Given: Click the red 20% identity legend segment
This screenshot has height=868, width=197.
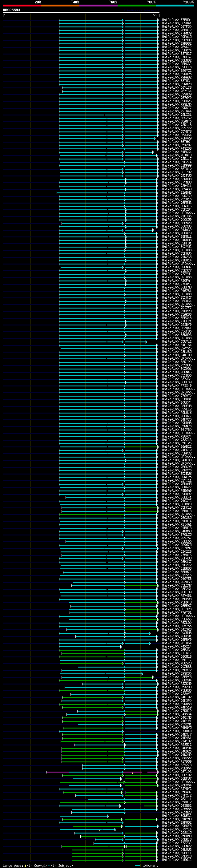Looking at the screenshot, I should (x=22, y=6).
